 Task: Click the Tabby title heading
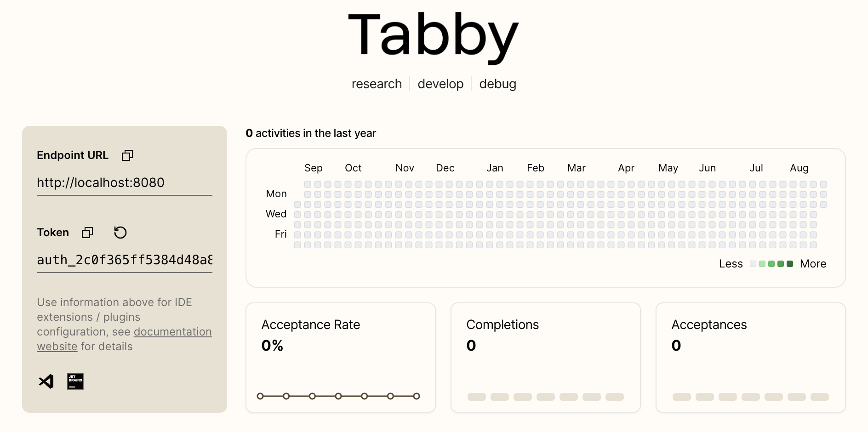pyautogui.click(x=434, y=36)
